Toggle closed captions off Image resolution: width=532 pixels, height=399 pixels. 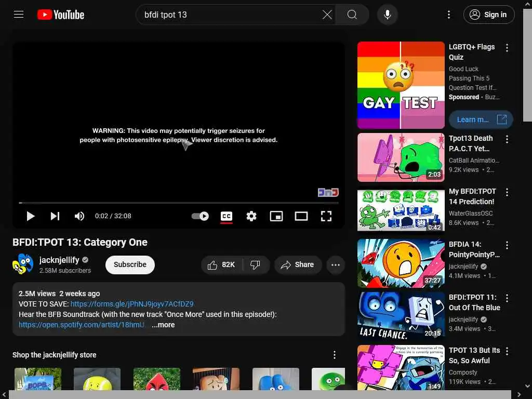click(227, 216)
